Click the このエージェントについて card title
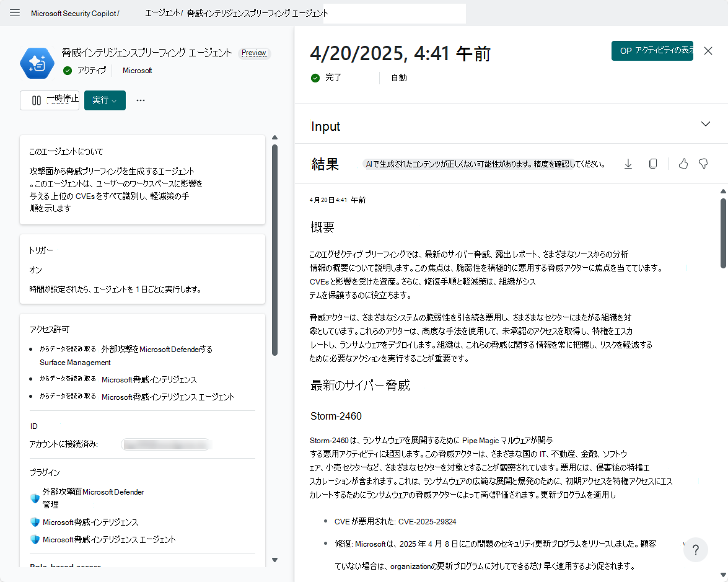This screenshot has height=582, width=728. pyautogui.click(x=66, y=151)
